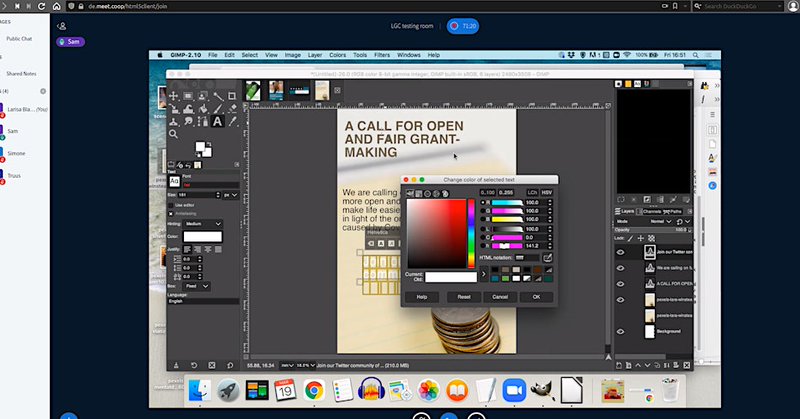Click the lock pixels brush icon

click(x=631, y=238)
